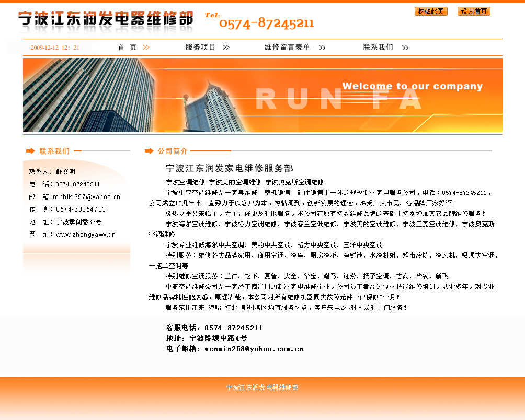Click the header phone number 0574-87245211
The width and height of the screenshot is (525, 420).
(x=266, y=24)
